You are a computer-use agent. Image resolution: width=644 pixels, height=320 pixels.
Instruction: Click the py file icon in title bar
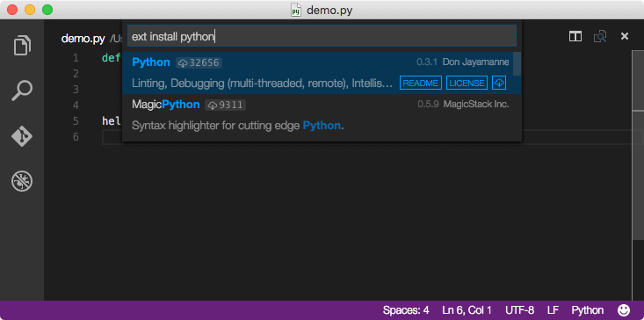[296, 10]
